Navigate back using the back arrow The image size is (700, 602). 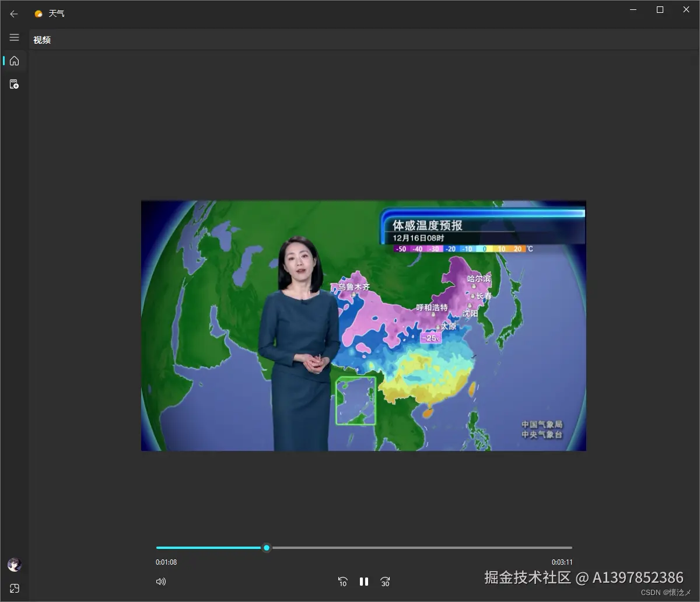(14, 13)
